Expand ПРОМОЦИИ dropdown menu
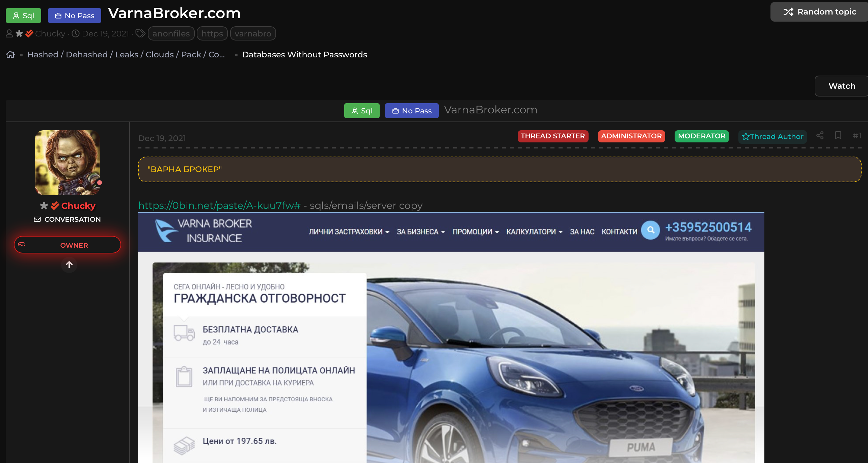This screenshot has height=463, width=868. (476, 232)
